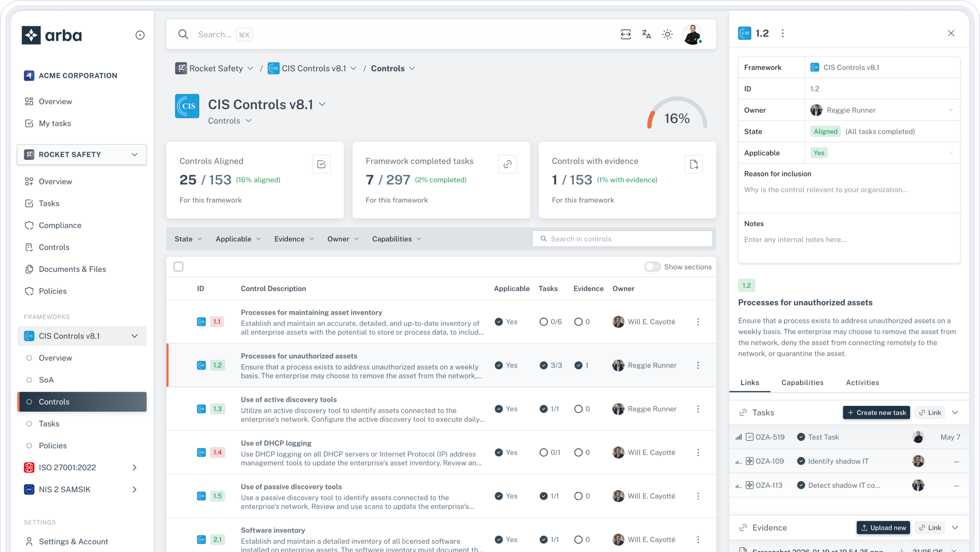Click the Acme Corporation logo icon
Image resolution: width=980 pixels, height=552 pixels.
(29, 75)
